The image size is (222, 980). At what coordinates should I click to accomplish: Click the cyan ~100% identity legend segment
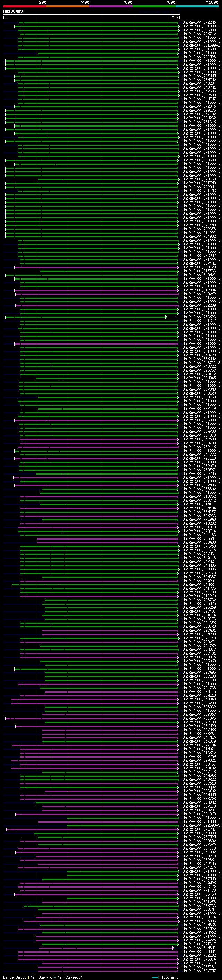(197, 6)
